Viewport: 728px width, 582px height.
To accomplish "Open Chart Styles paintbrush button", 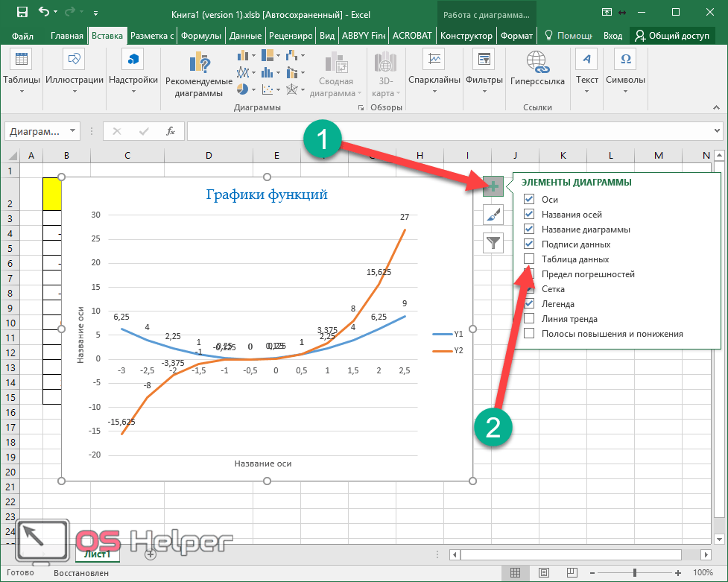I will click(x=493, y=215).
